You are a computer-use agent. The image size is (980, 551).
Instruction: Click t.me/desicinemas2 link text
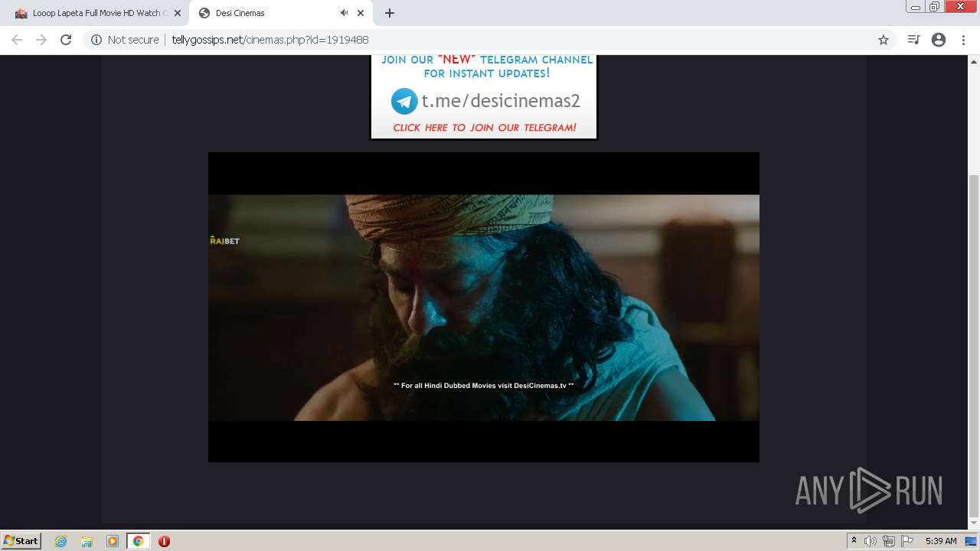501,101
